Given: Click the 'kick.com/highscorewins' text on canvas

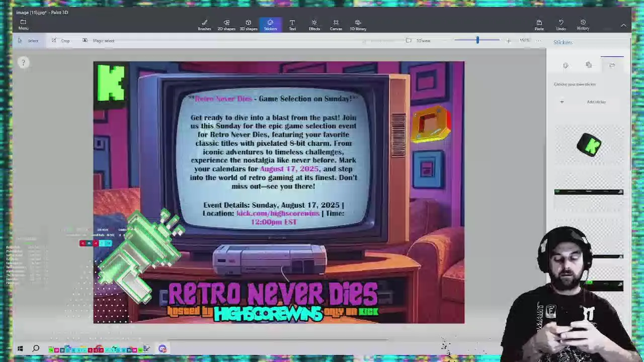Looking at the screenshot, I should tap(278, 213).
